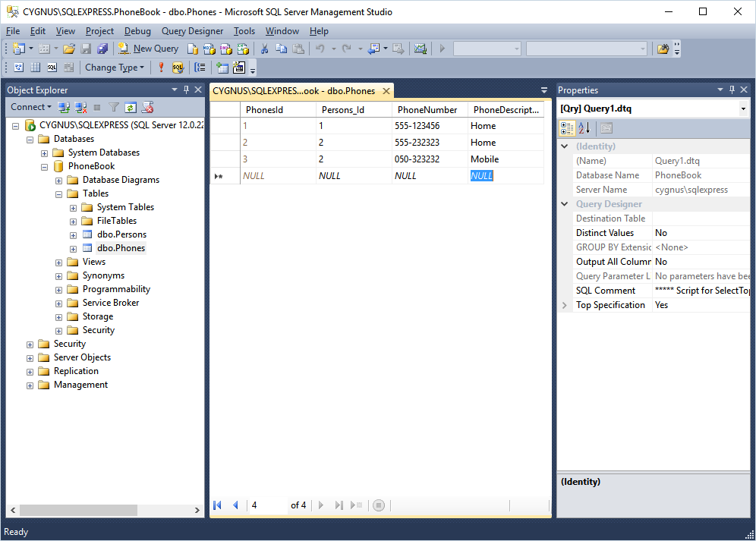
Task: Open the Query1.dtq object dropdown
Action: point(743,109)
